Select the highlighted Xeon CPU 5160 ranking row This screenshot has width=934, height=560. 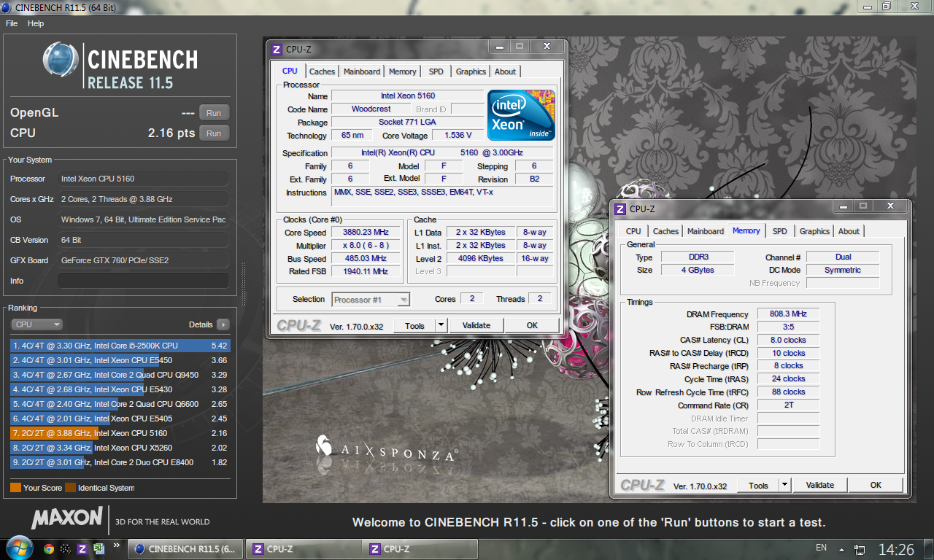point(120,433)
